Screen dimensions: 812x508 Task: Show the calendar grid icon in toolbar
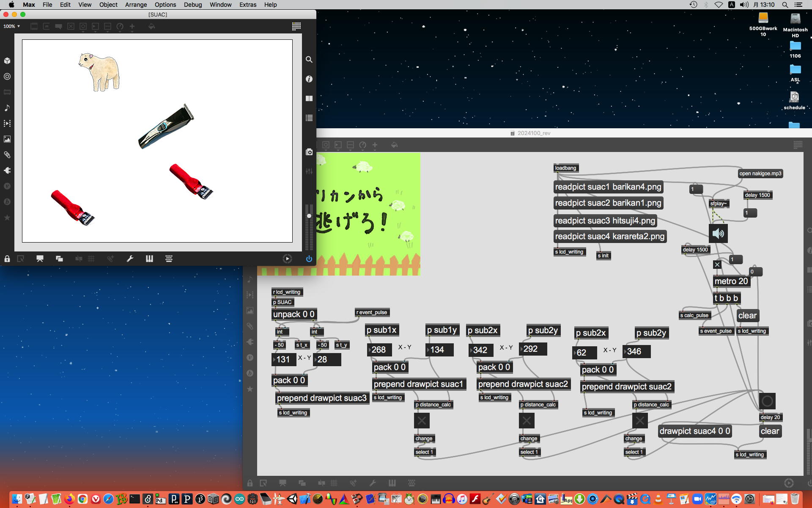coord(296,26)
